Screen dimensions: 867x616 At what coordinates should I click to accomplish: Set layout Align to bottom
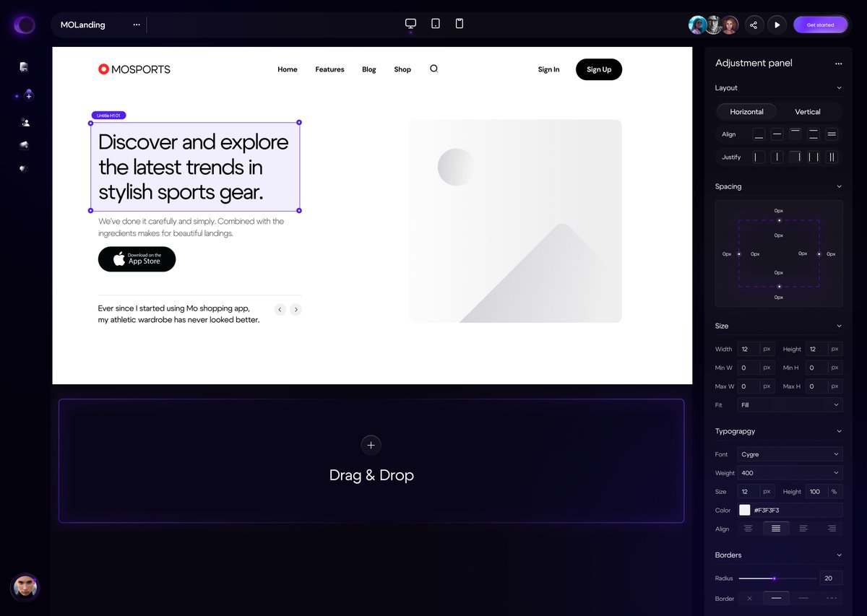coord(759,134)
